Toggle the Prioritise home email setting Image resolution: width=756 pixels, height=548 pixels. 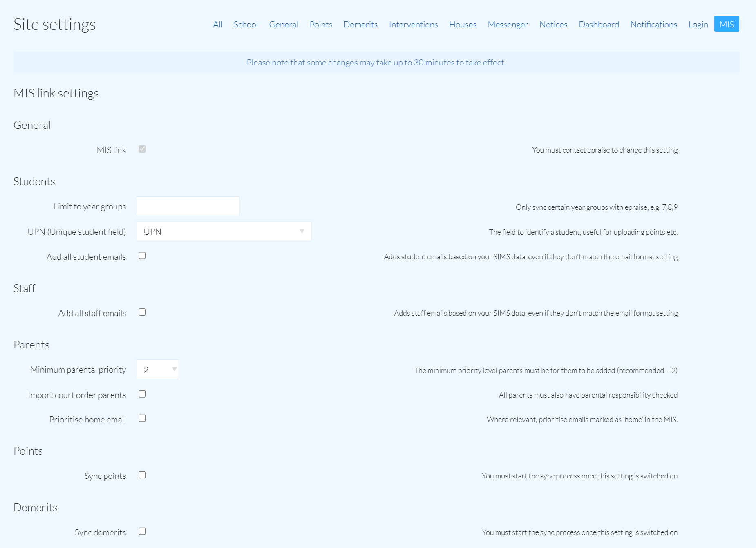point(142,418)
